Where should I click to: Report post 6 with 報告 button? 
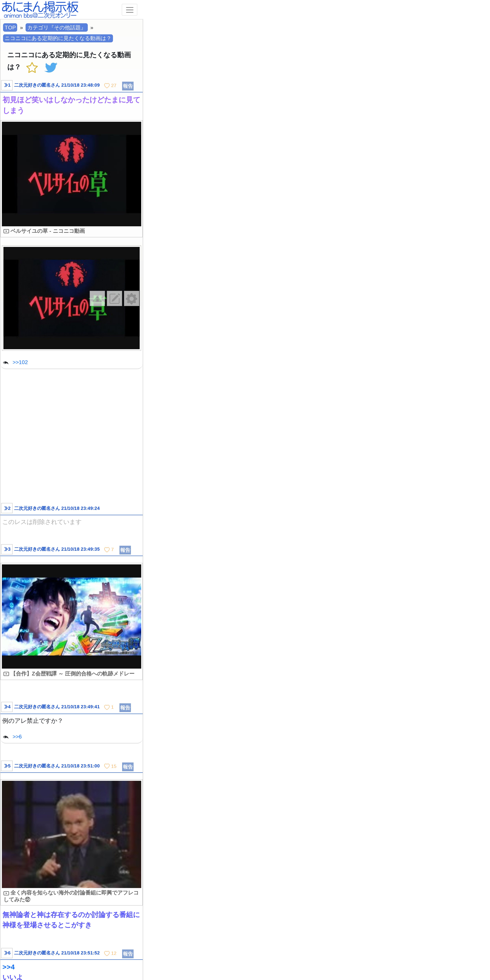point(128,954)
